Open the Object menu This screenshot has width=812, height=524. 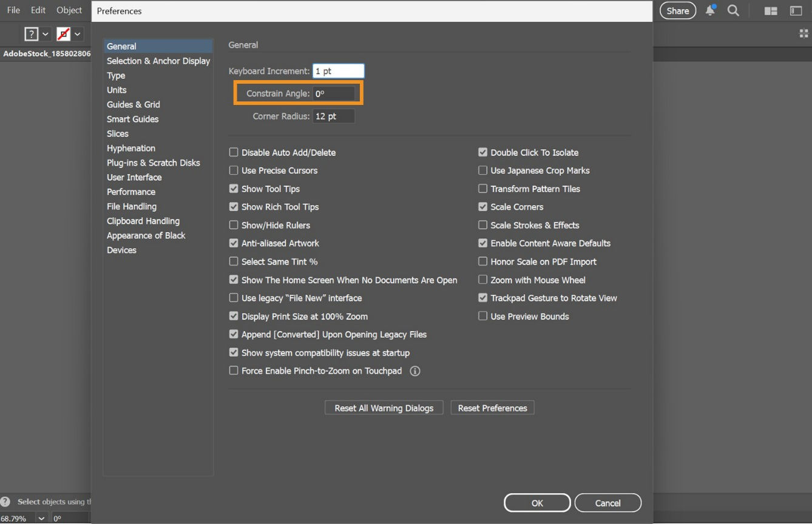point(69,10)
